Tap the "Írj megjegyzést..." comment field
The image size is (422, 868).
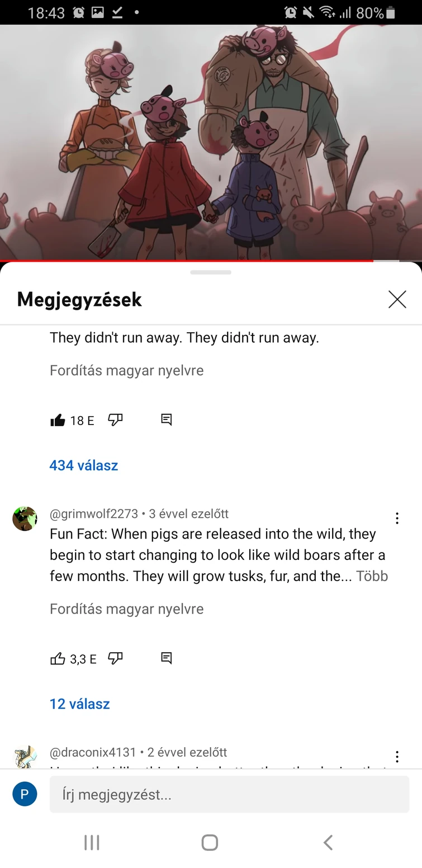[x=229, y=794]
